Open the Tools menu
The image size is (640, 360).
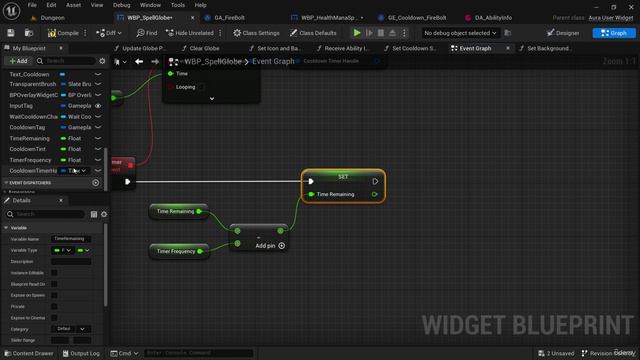pyautogui.click(x=178, y=5)
